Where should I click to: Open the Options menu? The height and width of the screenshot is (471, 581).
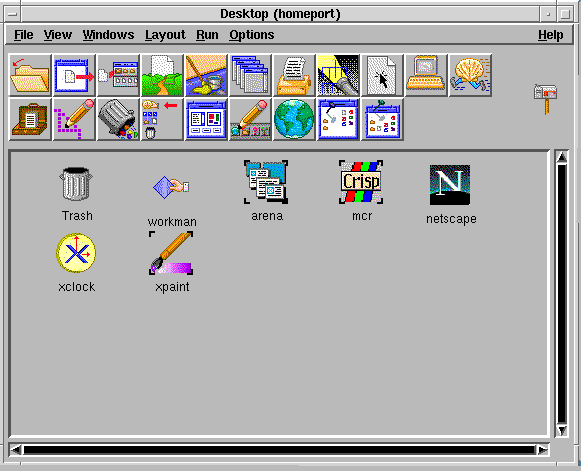252,35
